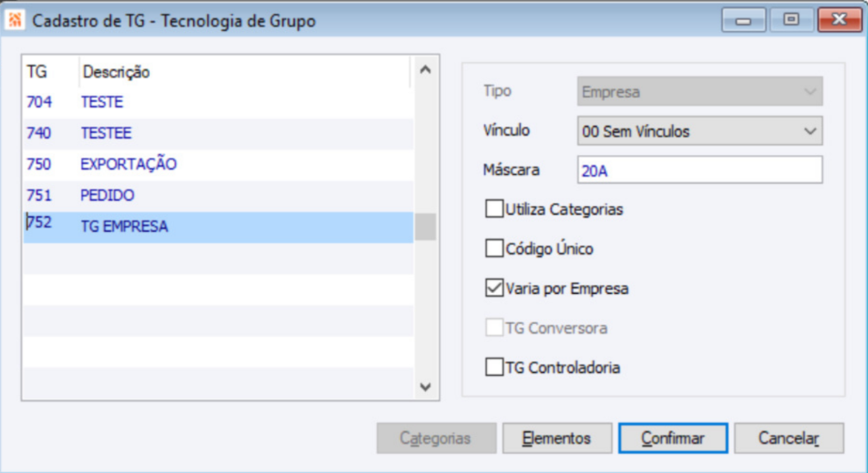The height and width of the screenshot is (473, 868).
Task: Toggle the TG Controladoria checkbox
Action: tap(494, 368)
